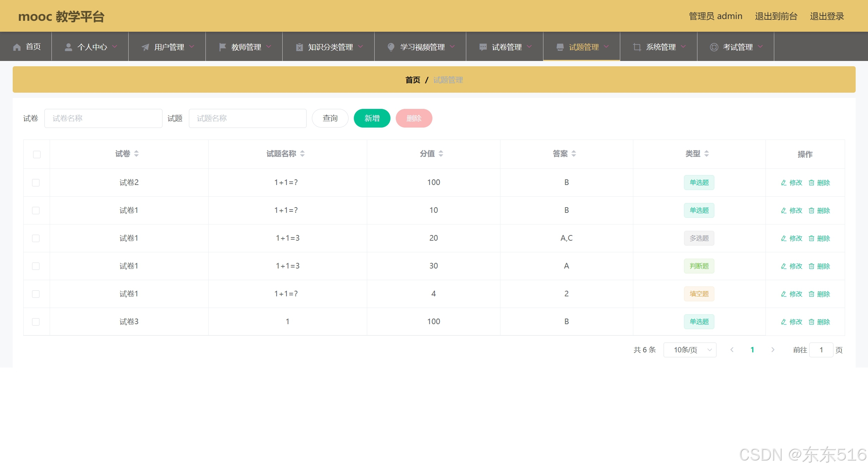Click the paper plane icon for 用户管理
The image size is (868, 469).
[x=145, y=47]
